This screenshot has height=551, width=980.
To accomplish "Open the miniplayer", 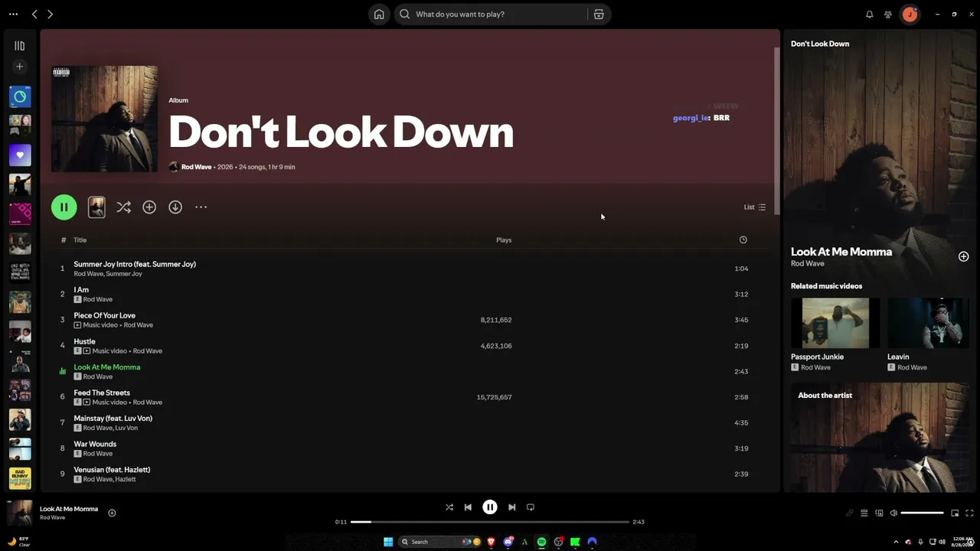I will [x=955, y=514].
